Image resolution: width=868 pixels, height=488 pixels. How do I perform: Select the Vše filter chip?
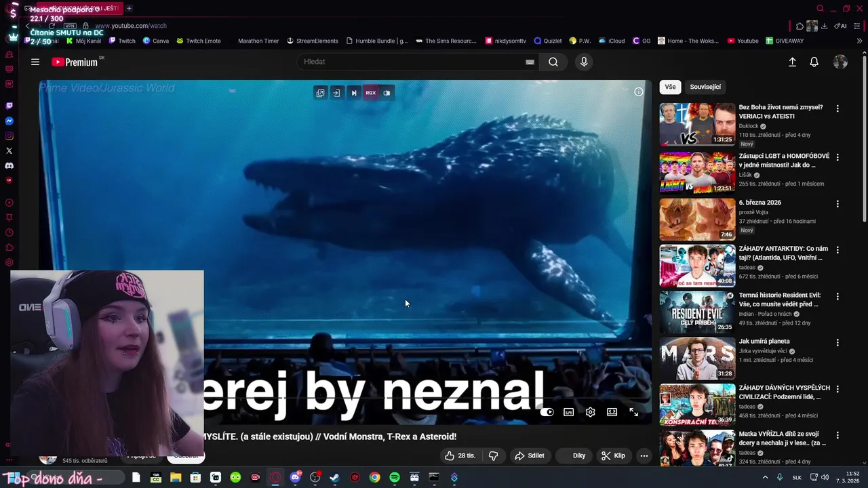tap(670, 87)
